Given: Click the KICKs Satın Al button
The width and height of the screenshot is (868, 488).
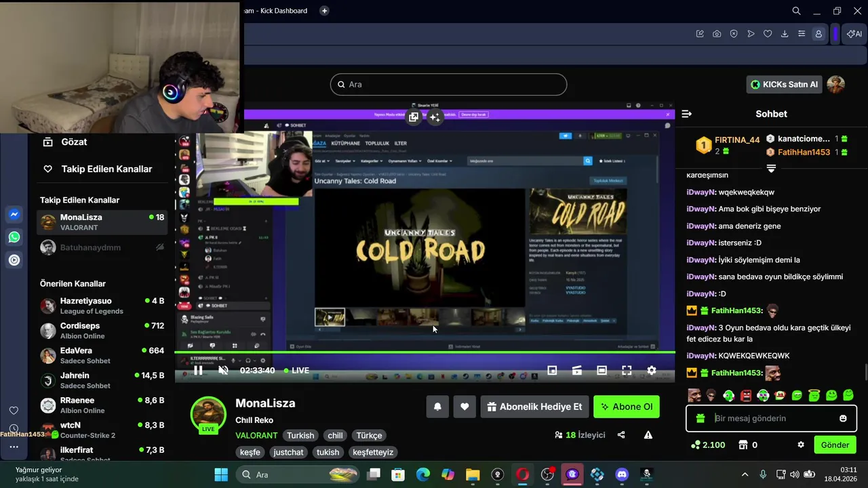Looking at the screenshot, I should tap(784, 84).
